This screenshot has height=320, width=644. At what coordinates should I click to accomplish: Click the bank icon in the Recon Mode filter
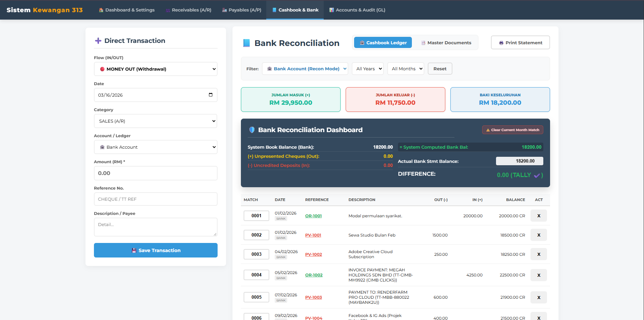[x=269, y=69]
